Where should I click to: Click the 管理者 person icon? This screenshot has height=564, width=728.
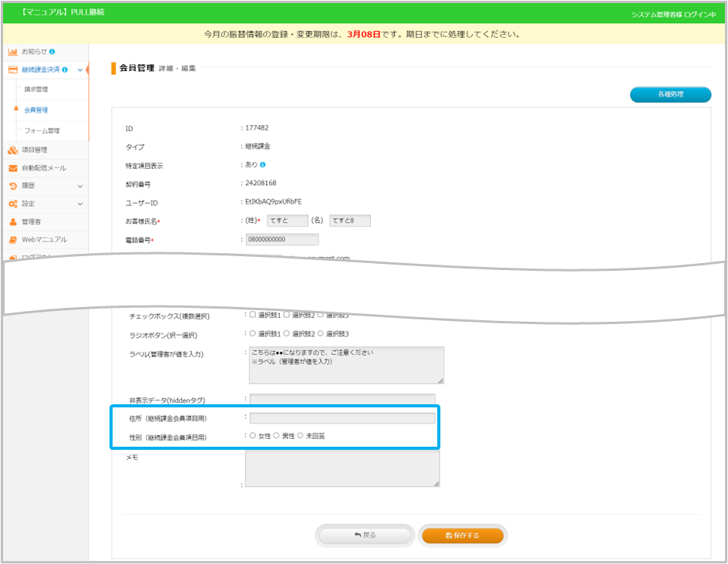pyautogui.click(x=12, y=221)
